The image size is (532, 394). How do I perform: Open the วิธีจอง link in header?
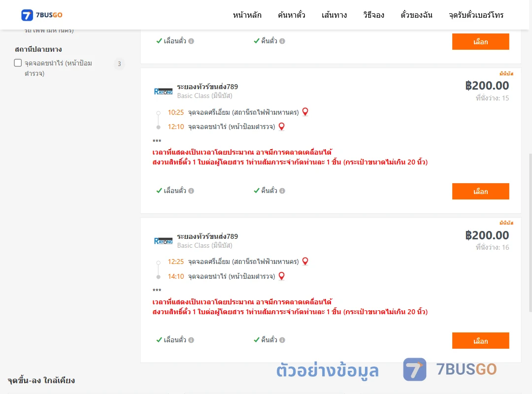373,15
